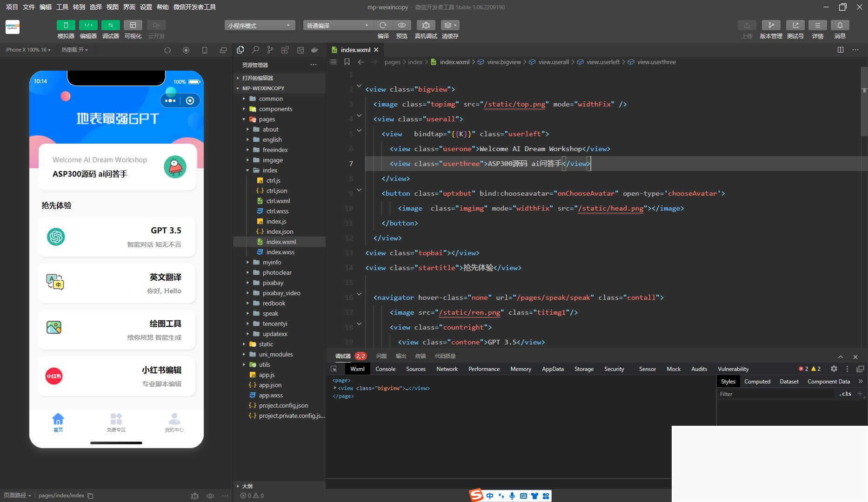This screenshot has height=502, width=868.
Task: Click the compile refresh icon
Action: tap(383, 26)
